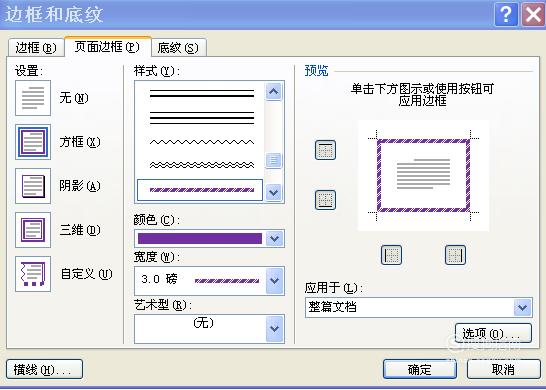The image size is (546, 390).
Task: Toggle the top border button in preview
Action: (x=325, y=150)
